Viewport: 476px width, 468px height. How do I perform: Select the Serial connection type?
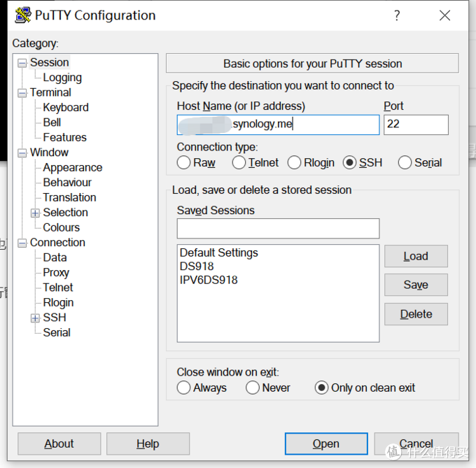pos(405,162)
